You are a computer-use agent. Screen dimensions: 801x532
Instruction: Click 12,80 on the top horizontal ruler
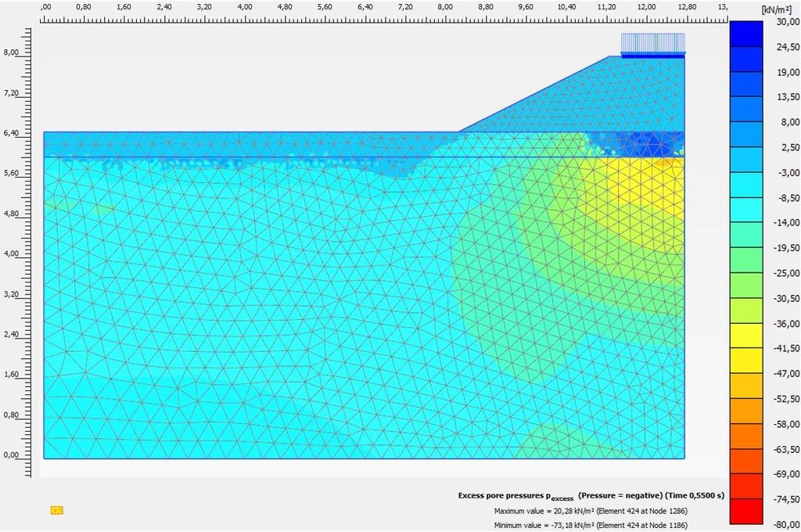point(687,7)
